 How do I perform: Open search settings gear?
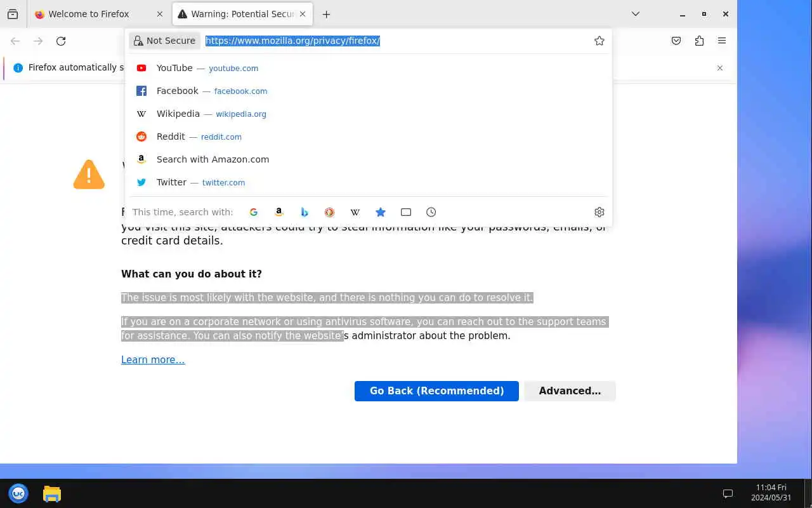coord(599,212)
